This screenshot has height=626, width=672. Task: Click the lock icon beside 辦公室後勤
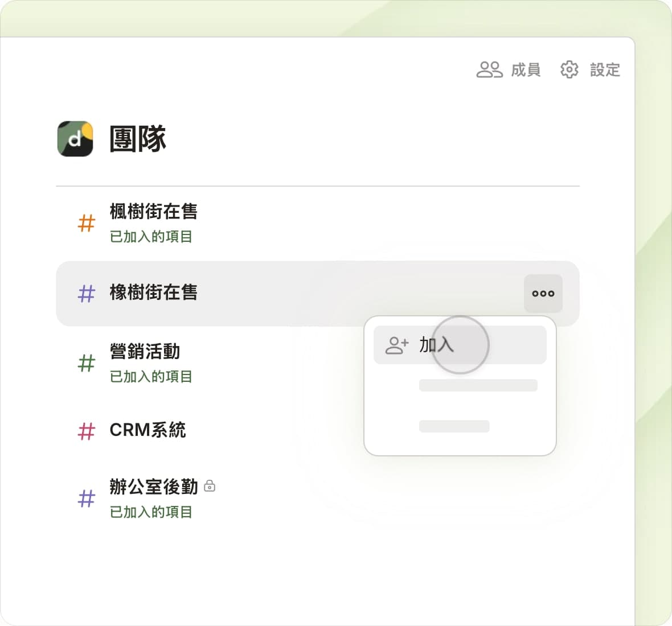(210, 486)
